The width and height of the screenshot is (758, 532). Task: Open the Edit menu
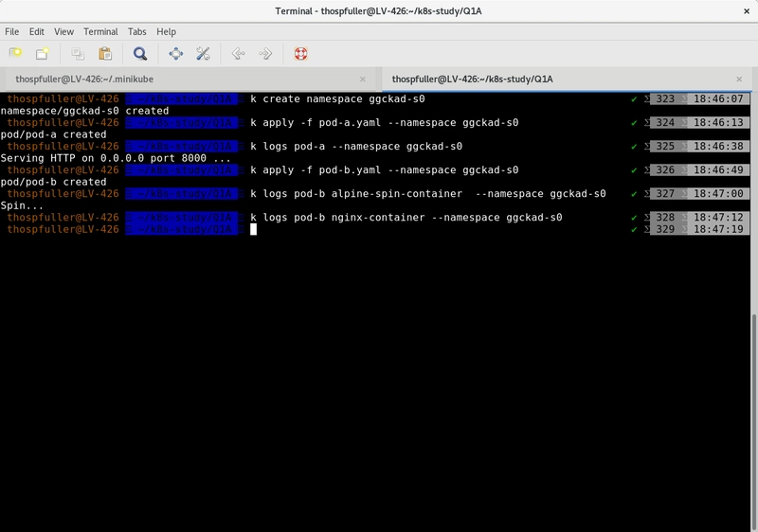click(x=37, y=31)
